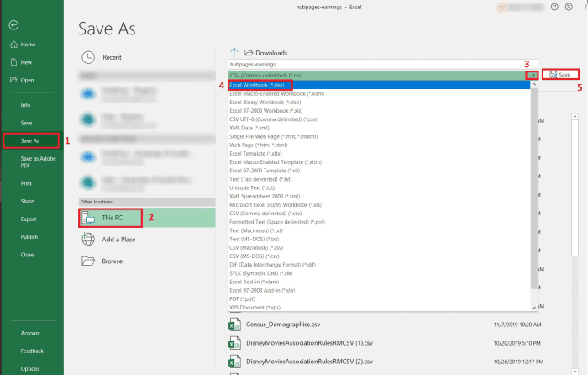Open Feedback in the sidebar
This screenshot has height=375, width=588.
[32, 351]
